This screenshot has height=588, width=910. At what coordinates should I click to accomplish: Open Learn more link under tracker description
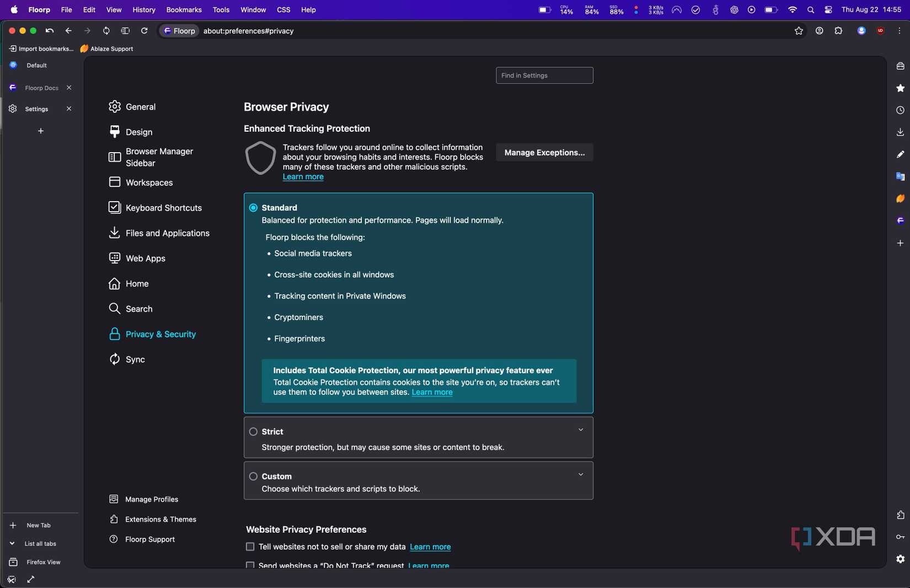coord(303,177)
